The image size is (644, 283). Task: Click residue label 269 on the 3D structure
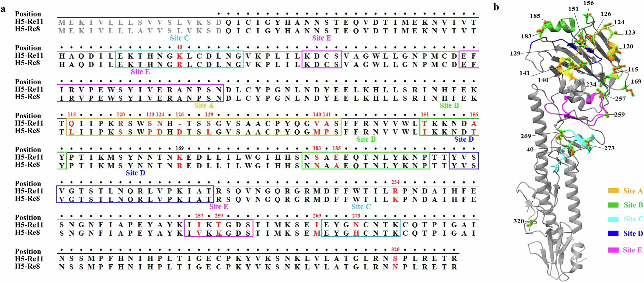[526, 136]
